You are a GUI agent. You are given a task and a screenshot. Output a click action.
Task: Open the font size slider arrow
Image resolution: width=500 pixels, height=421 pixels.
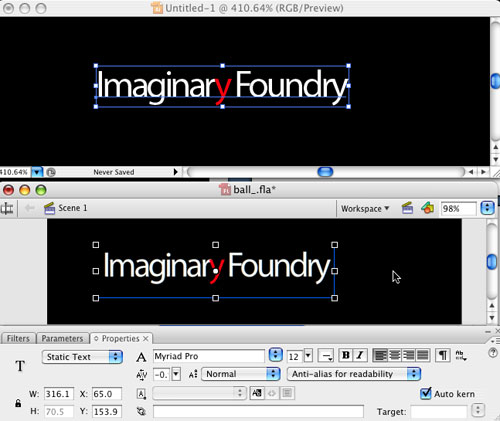click(308, 356)
